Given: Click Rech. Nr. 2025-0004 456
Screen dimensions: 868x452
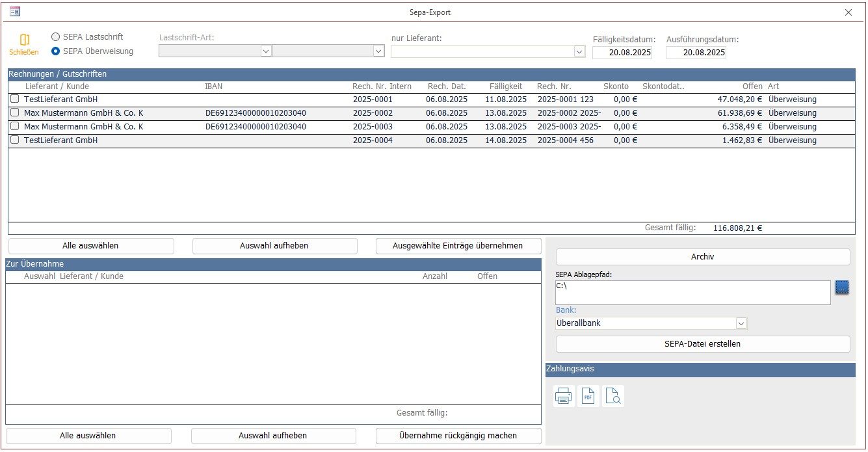Looking at the screenshot, I should point(566,140).
